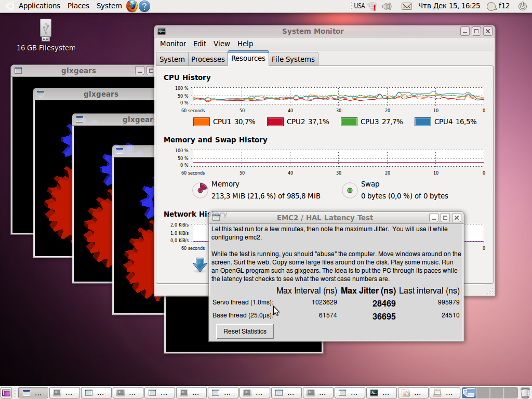Click the CPU History heading
Viewport: 532px width, 399px height.
187,77
